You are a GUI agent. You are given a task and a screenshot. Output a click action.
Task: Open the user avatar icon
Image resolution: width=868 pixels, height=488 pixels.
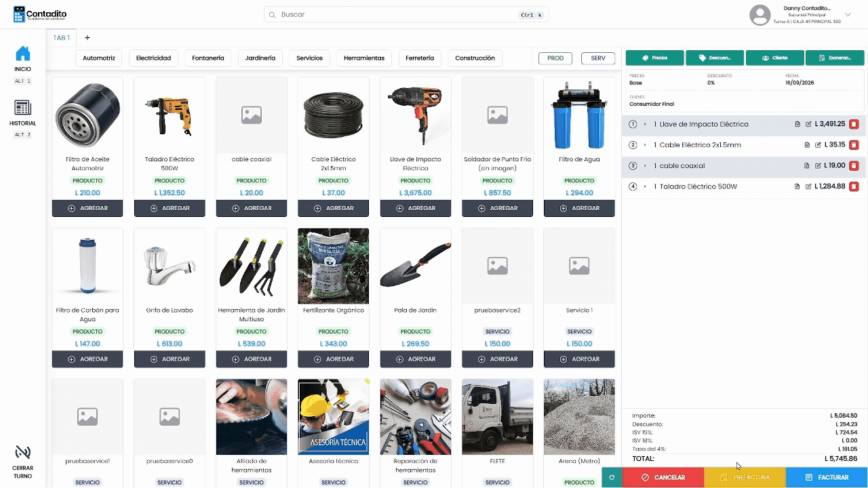(760, 15)
